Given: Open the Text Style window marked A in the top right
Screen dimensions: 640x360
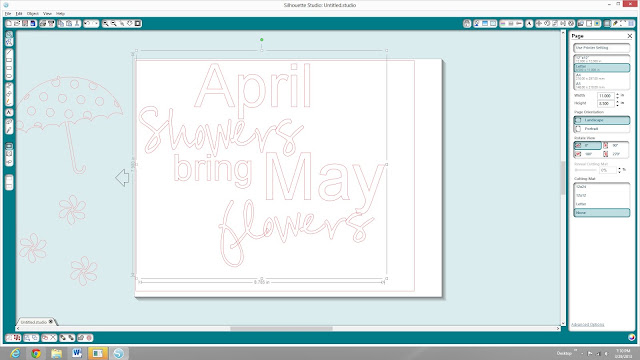Looking at the screenshot, I should tap(529, 24).
